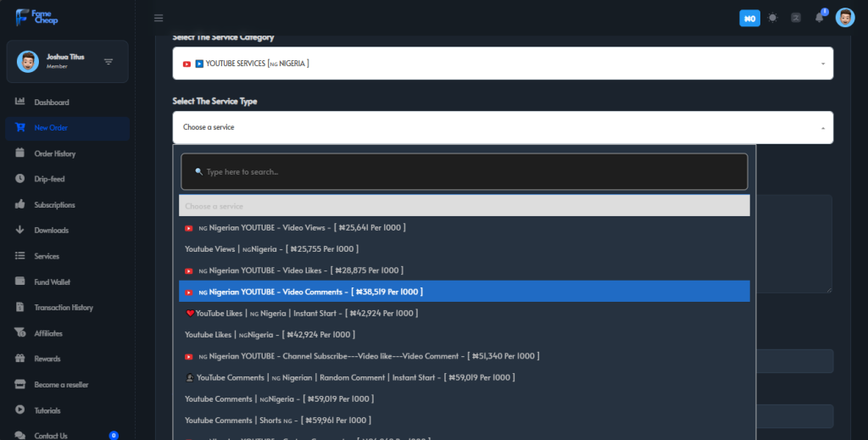This screenshot has width=868, height=440.
Task: Click the Downloads arrow icon
Action: click(x=20, y=230)
